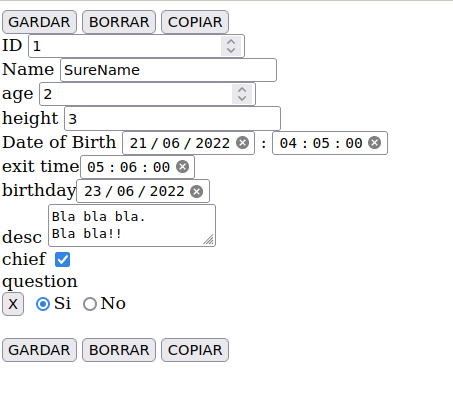Clear the birthday date value

click(196, 191)
